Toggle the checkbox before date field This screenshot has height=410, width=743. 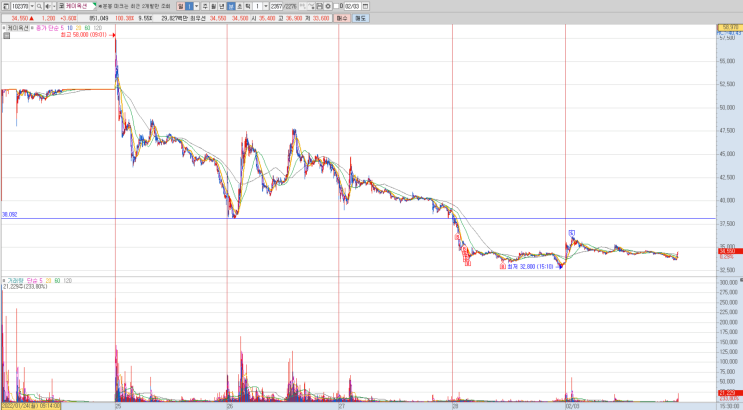[336, 6]
